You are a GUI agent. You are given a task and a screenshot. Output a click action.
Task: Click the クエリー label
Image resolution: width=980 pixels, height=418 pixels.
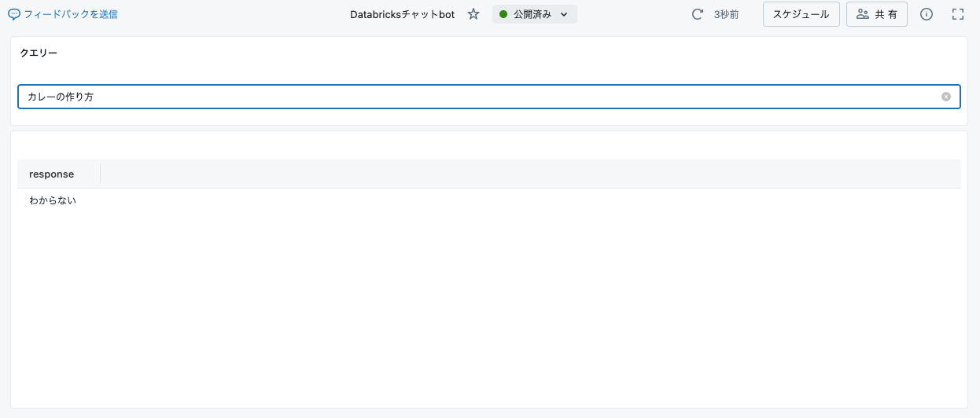pos(39,53)
